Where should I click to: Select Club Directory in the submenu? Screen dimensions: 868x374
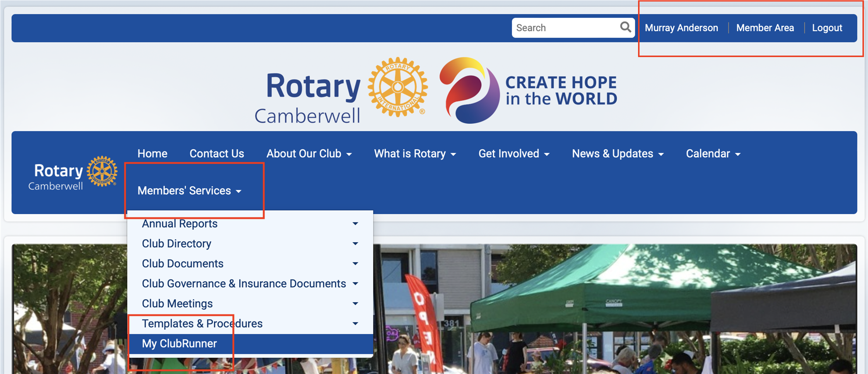click(177, 243)
